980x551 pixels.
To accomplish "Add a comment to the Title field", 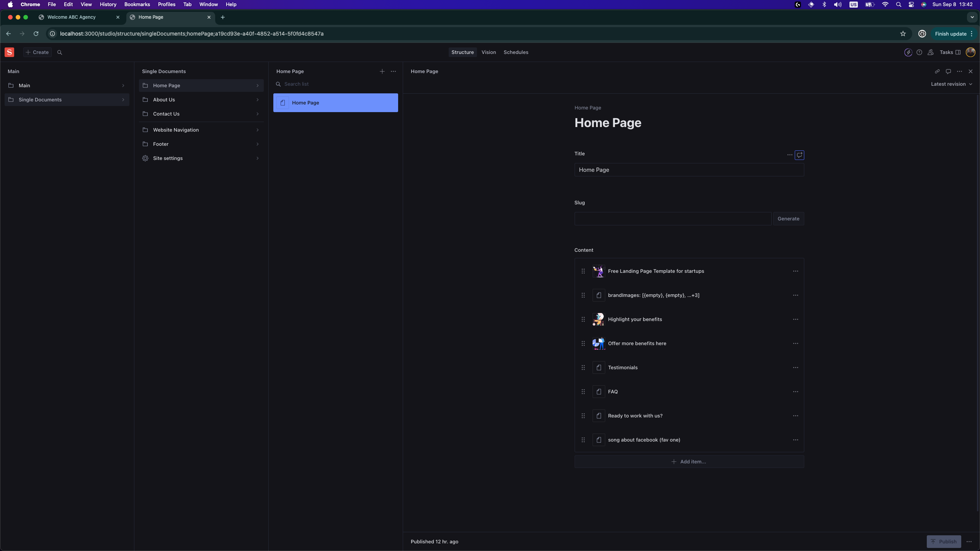I will point(799,155).
